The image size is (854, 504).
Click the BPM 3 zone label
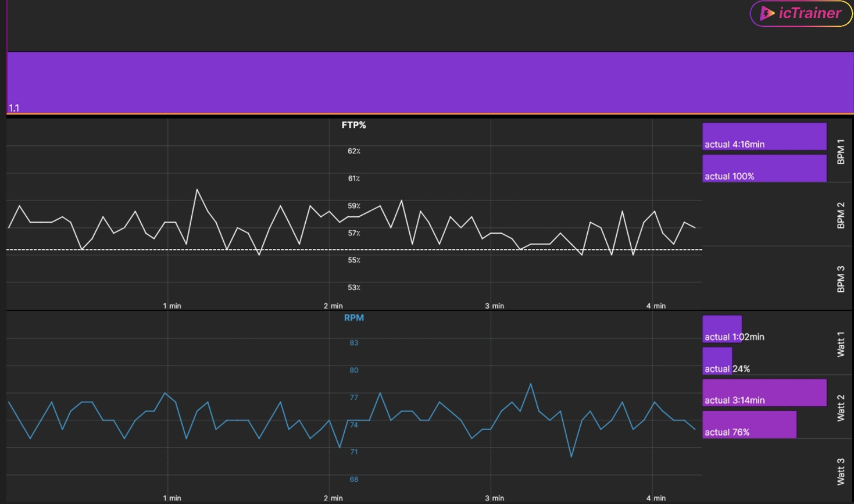(x=841, y=279)
